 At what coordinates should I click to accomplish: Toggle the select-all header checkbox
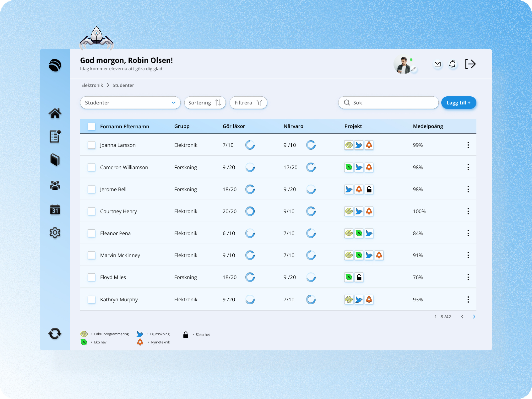coord(91,127)
